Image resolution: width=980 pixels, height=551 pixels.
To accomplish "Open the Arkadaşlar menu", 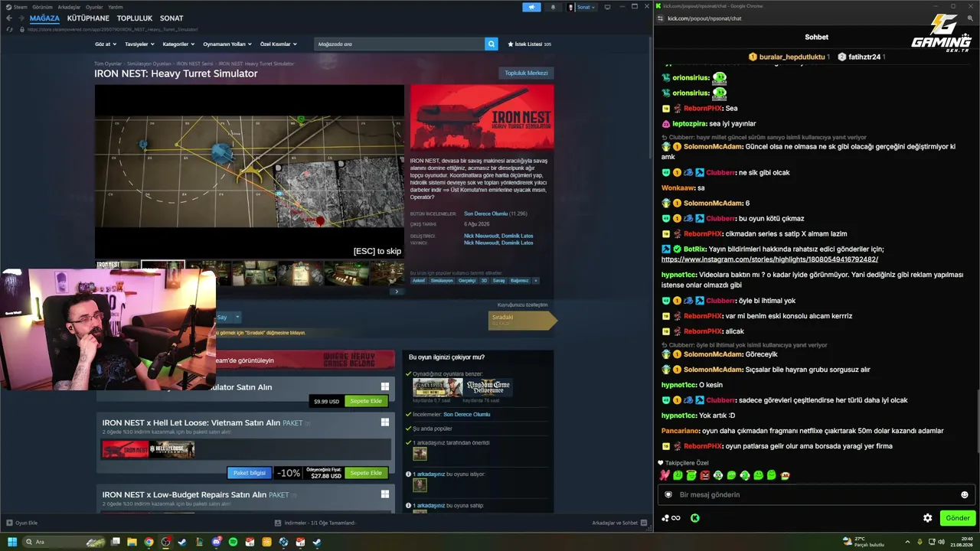I will pyautogui.click(x=69, y=7).
